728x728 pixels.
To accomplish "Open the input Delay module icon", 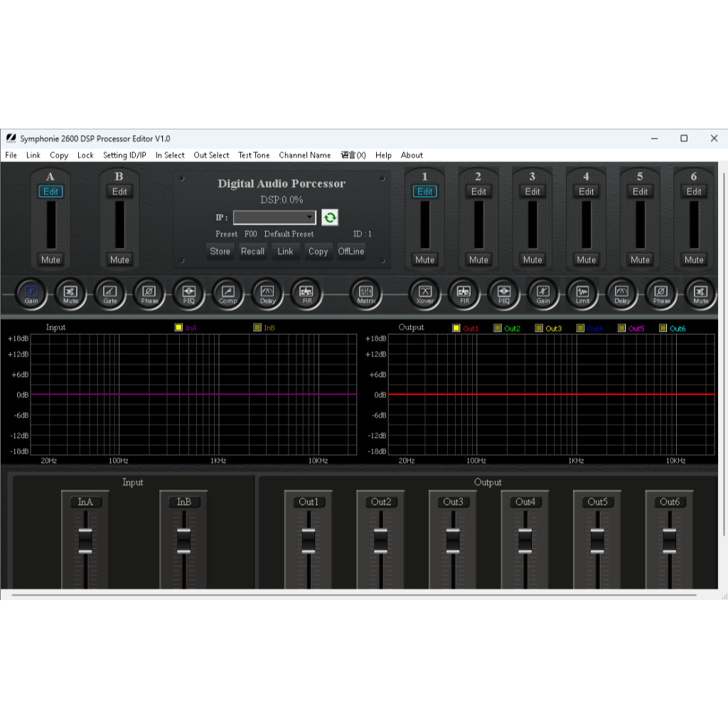I will click(x=267, y=294).
